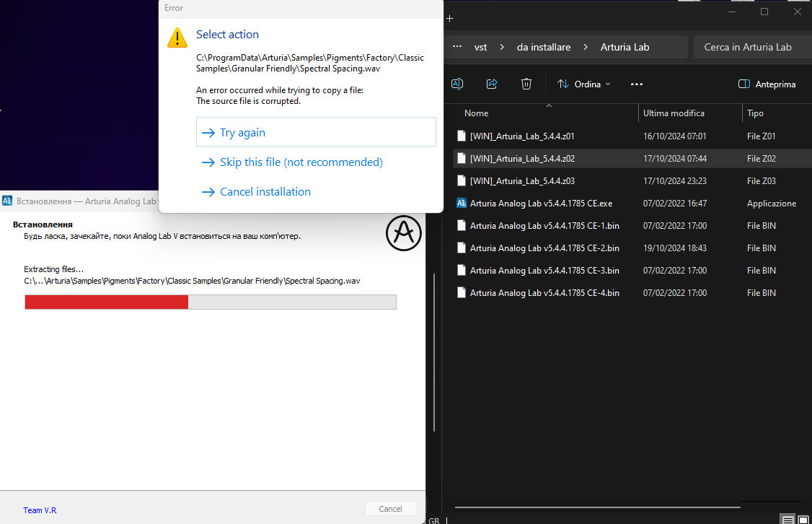Click the Share icon in the Explorer toolbar
Viewport: 812px width, 524px height.
[x=492, y=84]
